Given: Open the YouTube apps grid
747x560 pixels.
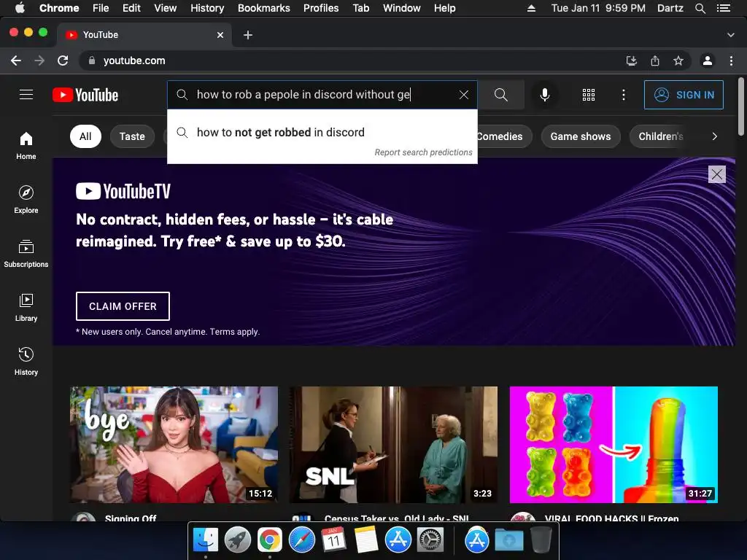Looking at the screenshot, I should coord(589,95).
